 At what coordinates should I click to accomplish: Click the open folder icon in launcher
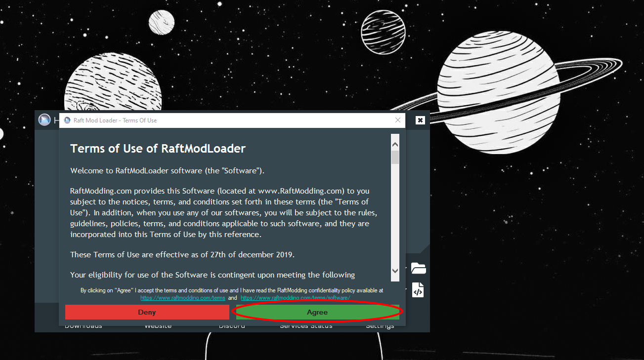418,269
